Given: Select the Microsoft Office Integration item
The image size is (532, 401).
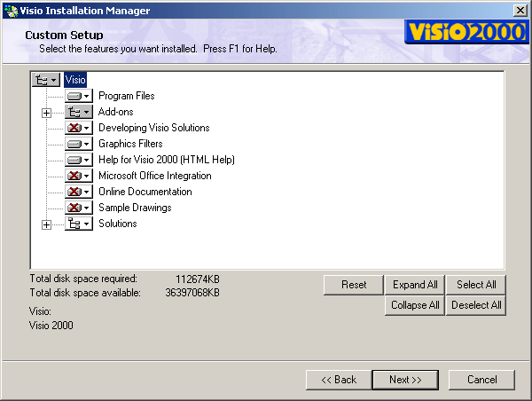Looking at the screenshot, I should point(155,176).
